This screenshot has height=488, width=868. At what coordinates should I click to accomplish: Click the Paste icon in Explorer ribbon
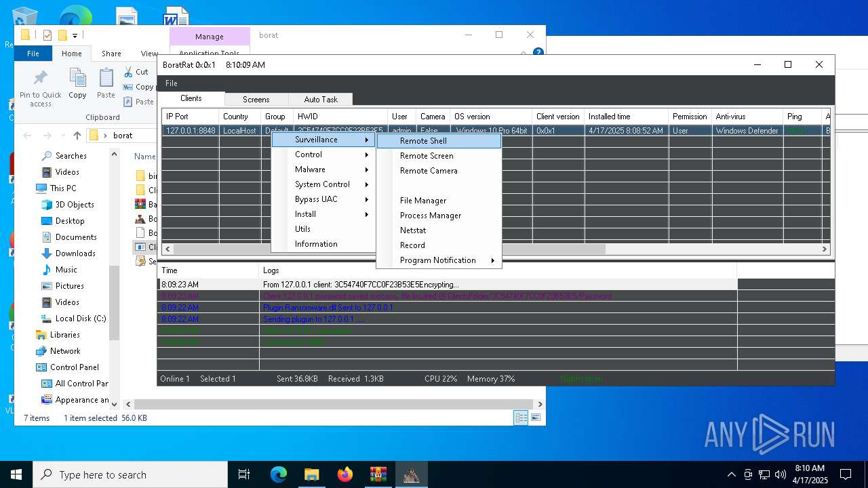coord(106,83)
